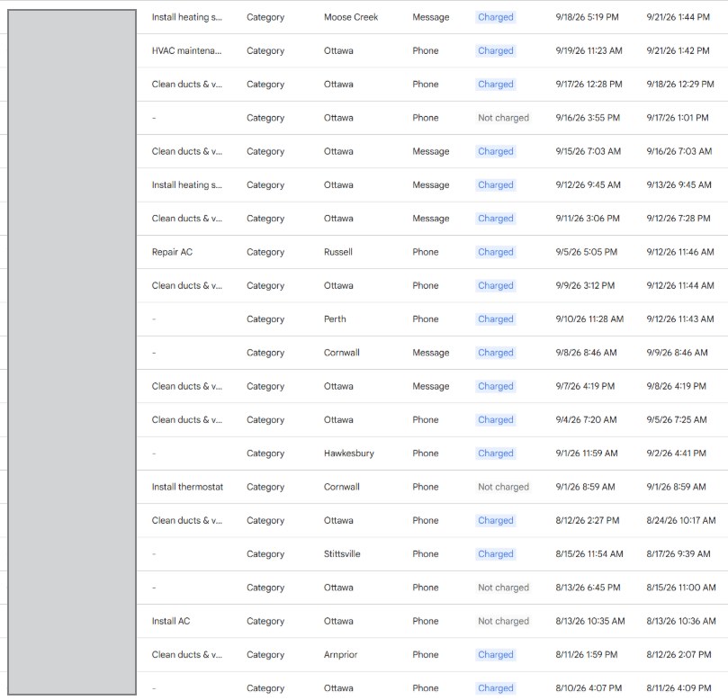Viewport: 728px width, 700px height.
Task: Select the Moose Creek location cell
Action: click(351, 17)
